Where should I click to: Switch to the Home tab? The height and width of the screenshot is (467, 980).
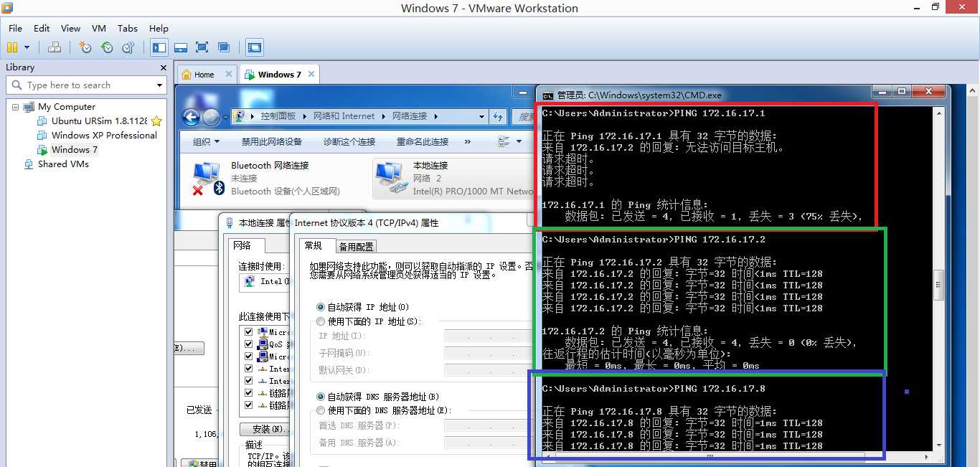[x=199, y=75]
